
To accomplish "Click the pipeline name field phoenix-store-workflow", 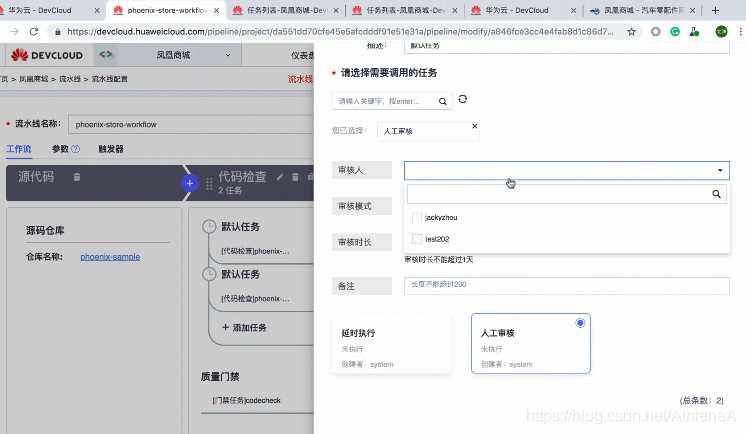I will point(191,124).
